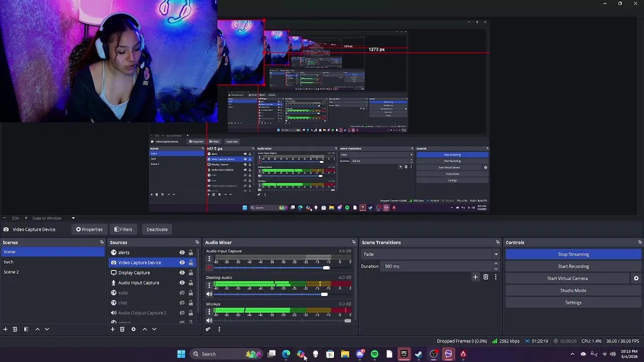Open virtual camera settings gear
644x362 pixels.
[636, 279]
